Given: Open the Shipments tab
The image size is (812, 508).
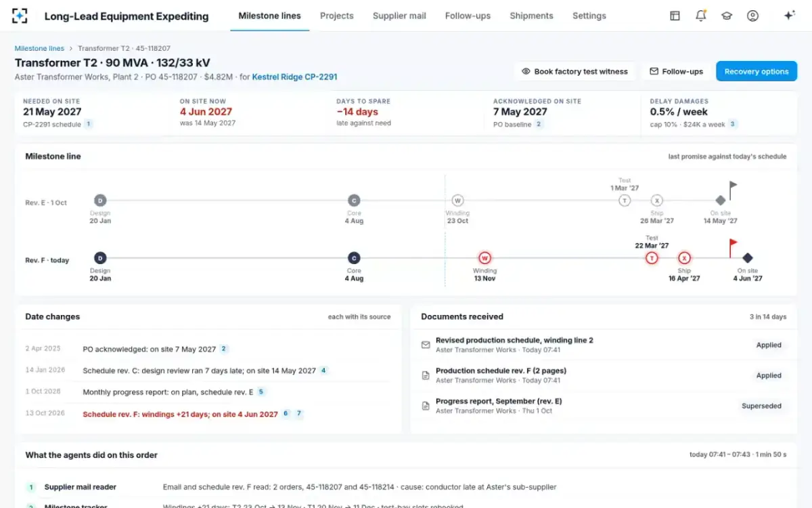Looking at the screenshot, I should coord(531,16).
